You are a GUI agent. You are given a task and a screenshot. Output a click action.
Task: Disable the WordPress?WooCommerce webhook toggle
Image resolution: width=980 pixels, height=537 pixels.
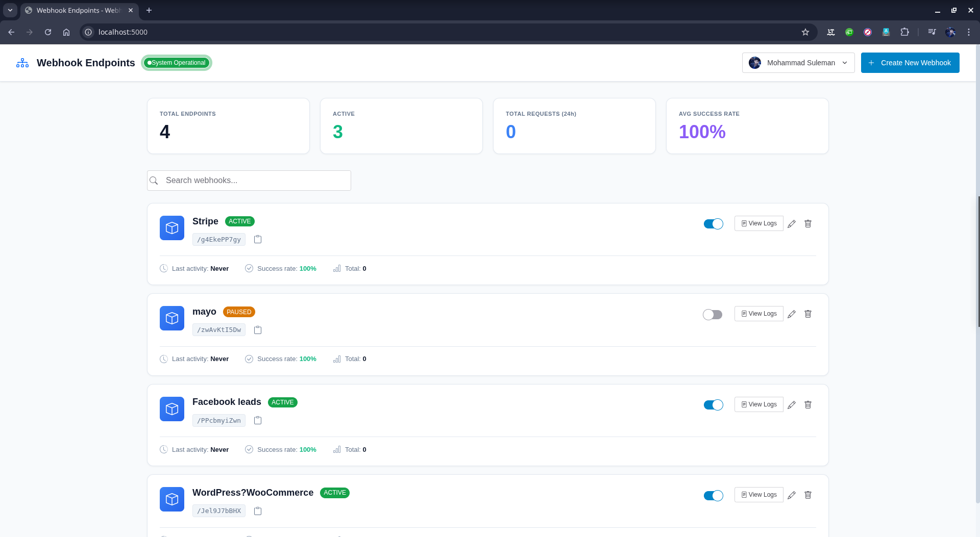713,496
